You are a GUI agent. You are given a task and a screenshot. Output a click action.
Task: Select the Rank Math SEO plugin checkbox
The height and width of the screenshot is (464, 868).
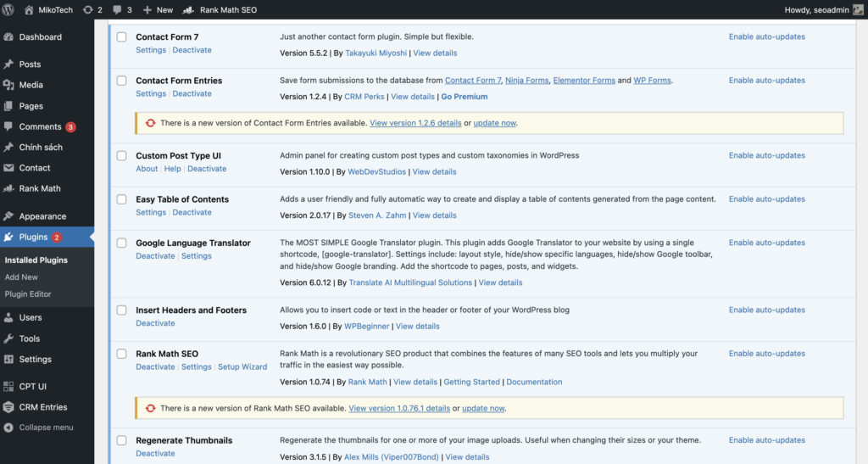coord(121,354)
